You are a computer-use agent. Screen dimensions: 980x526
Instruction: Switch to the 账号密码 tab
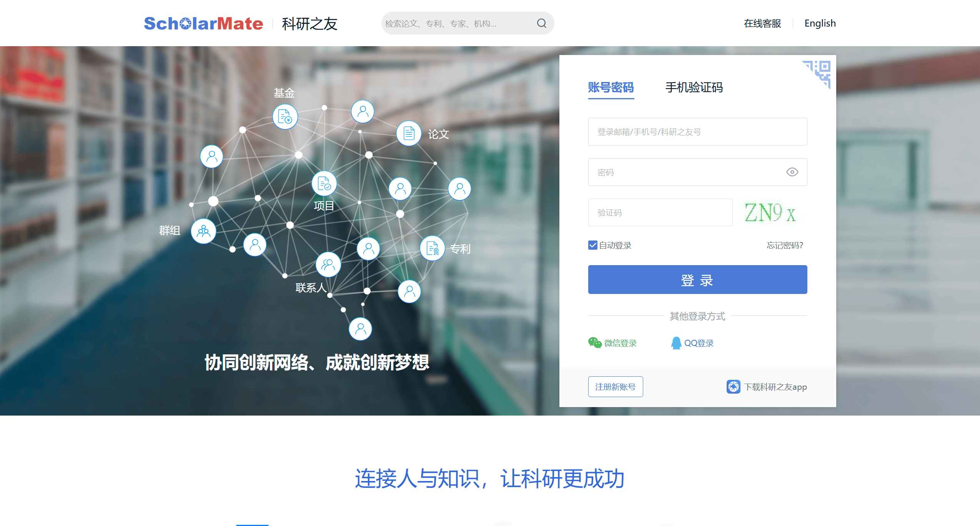611,87
